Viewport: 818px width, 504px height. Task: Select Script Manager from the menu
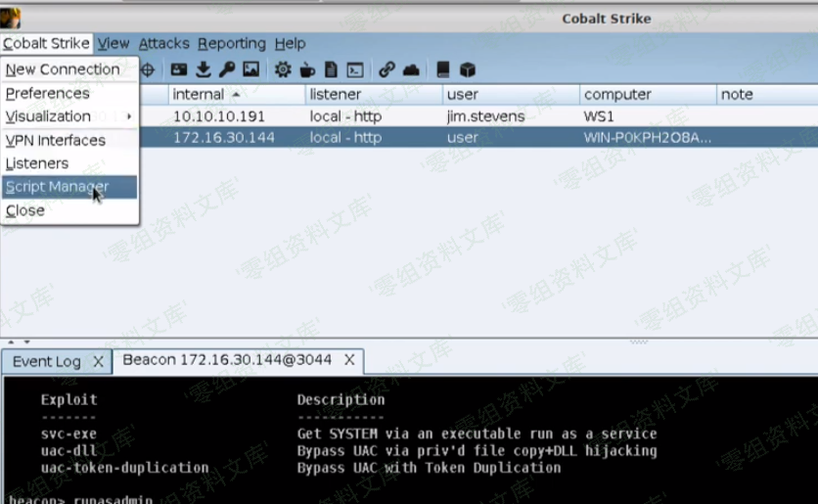[x=57, y=187]
